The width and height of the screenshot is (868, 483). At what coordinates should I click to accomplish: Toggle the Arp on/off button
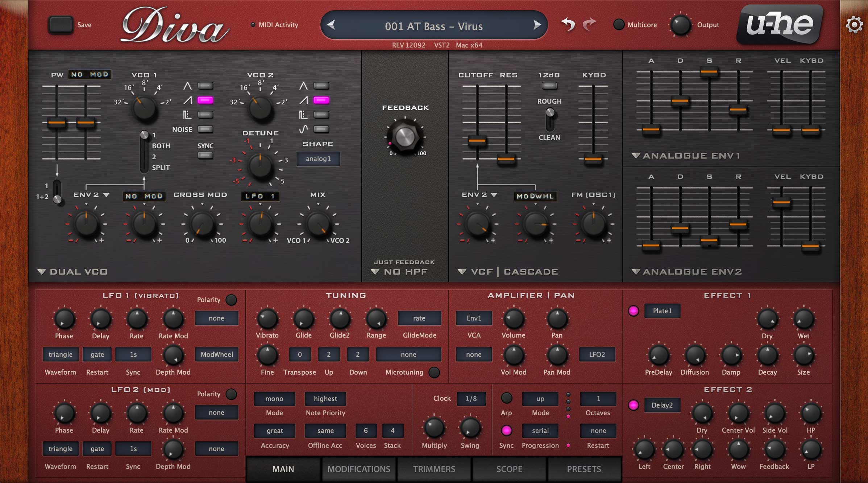click(506, 398)
